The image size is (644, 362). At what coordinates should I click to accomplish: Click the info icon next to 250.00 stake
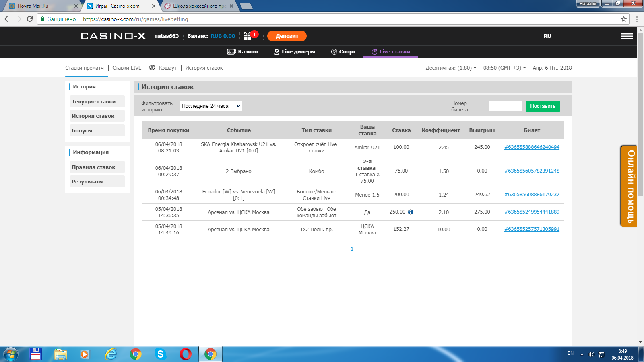point(411,212)
